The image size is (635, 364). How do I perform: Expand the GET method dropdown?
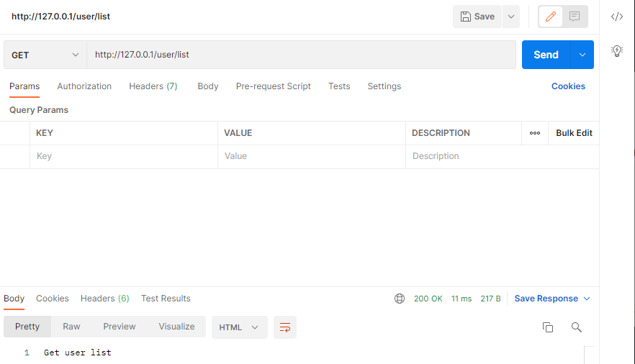(x=45, y=55)
